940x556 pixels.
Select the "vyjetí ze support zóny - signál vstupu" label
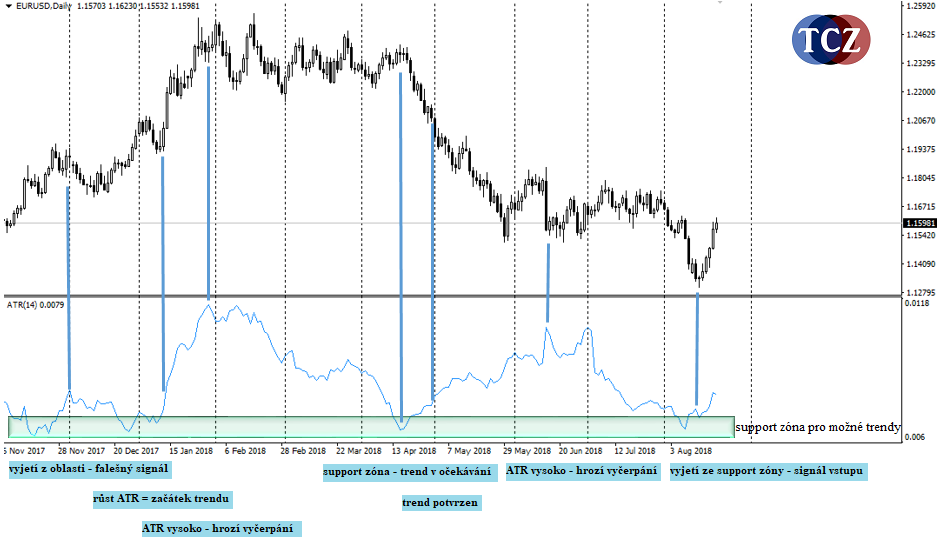tap(768, 469)
